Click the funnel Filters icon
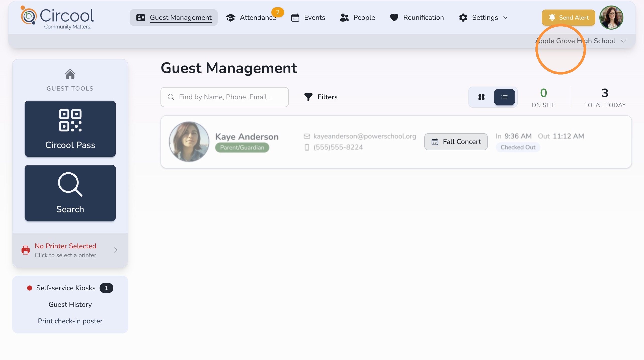 (x=308, y=97)
